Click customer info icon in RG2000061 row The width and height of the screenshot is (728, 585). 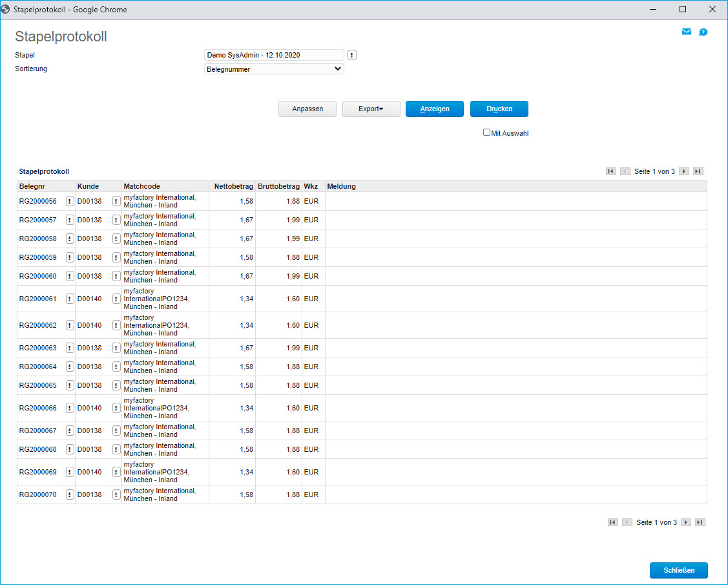(116, 299)
